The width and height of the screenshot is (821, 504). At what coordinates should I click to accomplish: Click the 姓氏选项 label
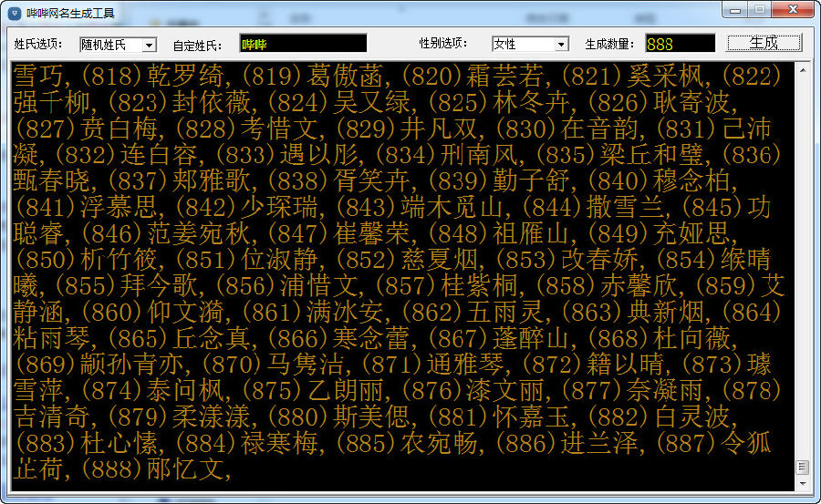37,44
